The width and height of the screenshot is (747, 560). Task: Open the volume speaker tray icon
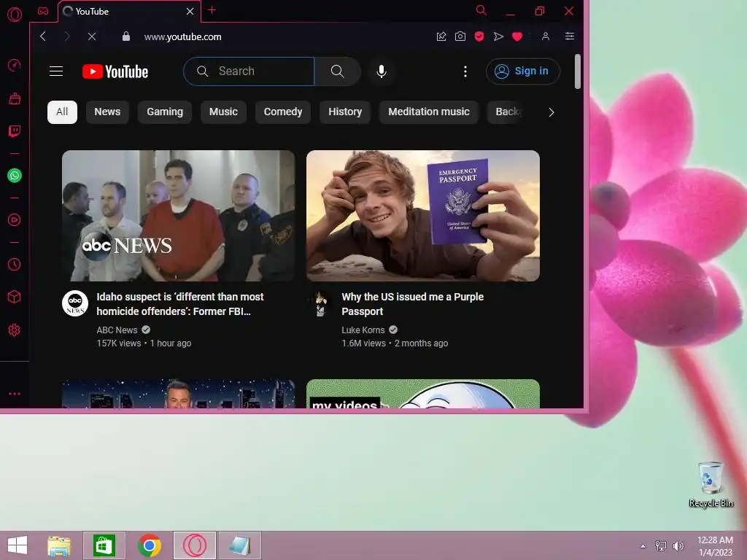[x=678, y=546]
